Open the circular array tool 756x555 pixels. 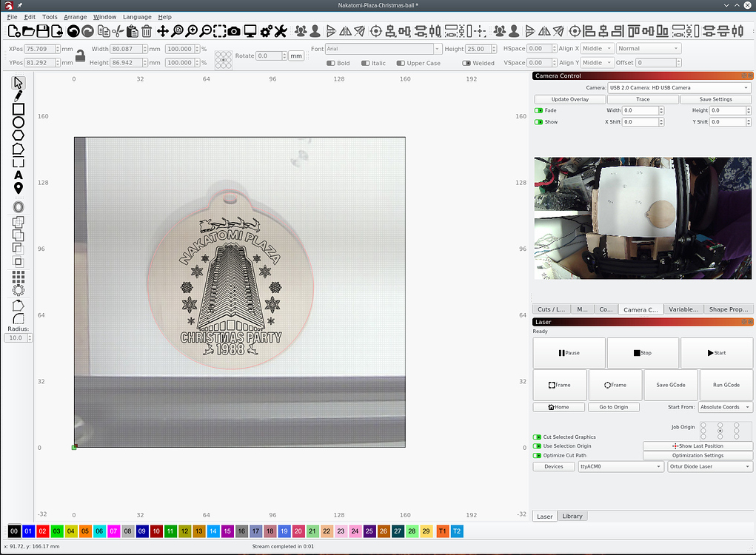coord(19,290)
